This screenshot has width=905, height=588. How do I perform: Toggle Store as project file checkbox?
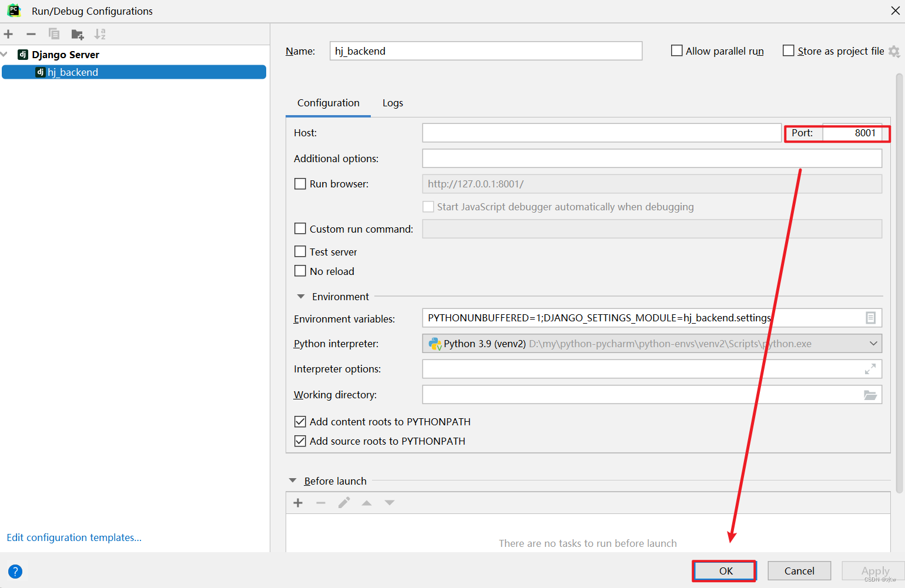coord(789,51)
